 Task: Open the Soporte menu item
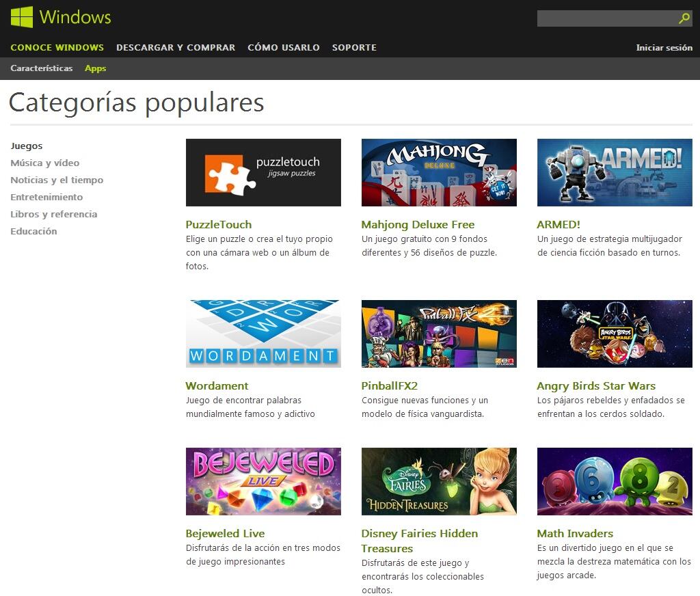coord(354,48)
